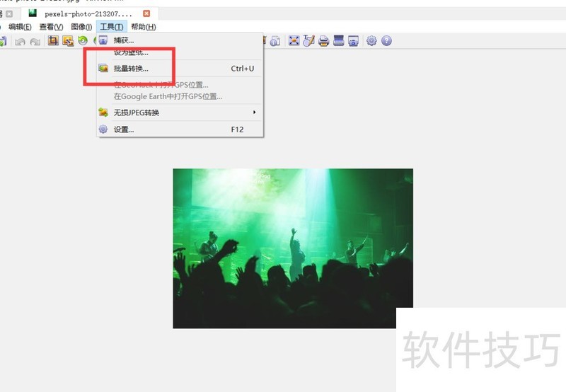Click the undo arrow in the toolbar
The height and width of the screenshot is (392, 566).
coord(20,42)
